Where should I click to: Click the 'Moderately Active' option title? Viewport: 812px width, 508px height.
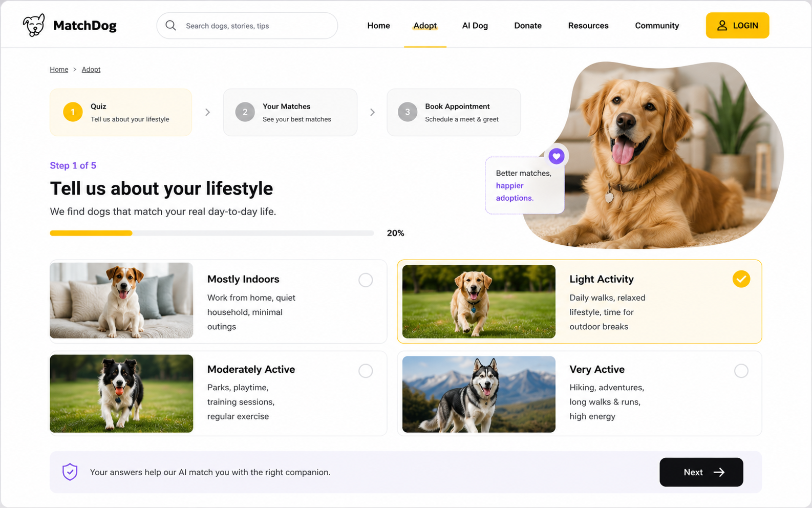tap(251, 369)
